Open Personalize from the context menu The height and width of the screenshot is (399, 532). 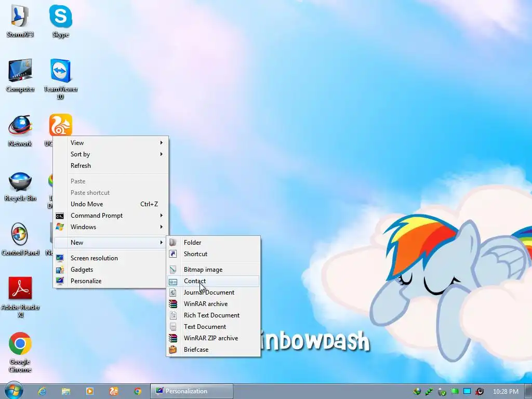point(111,281)
